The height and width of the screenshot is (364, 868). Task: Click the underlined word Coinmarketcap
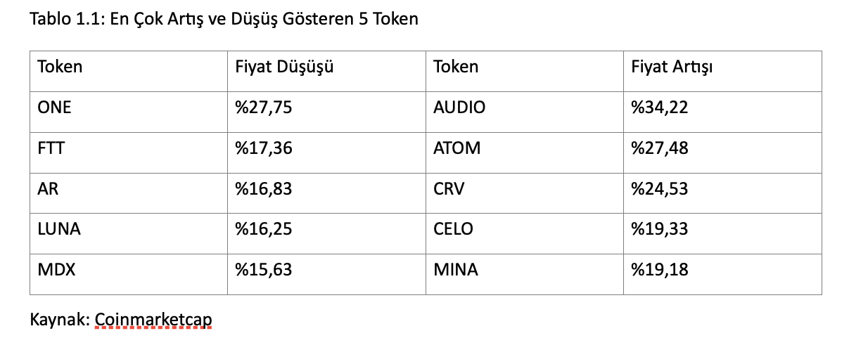click(153, 320)
